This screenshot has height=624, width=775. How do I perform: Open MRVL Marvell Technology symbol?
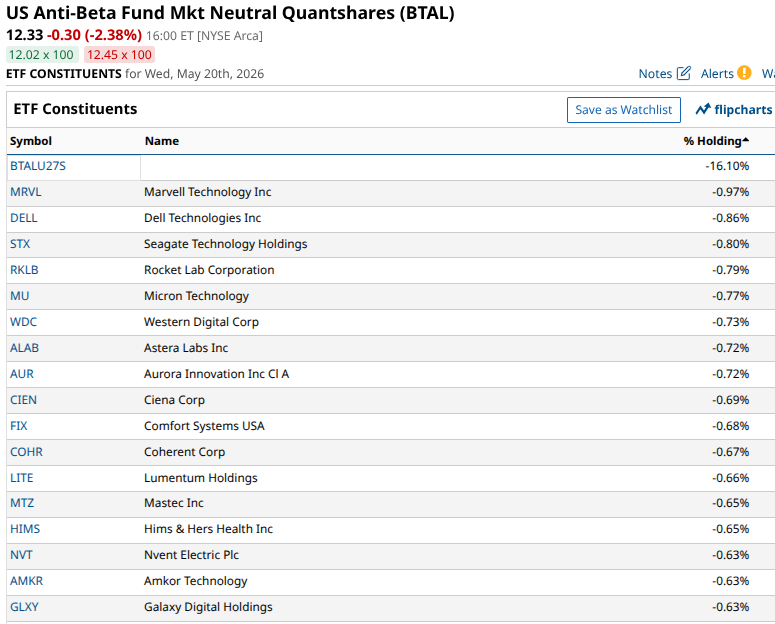[26, 192]
